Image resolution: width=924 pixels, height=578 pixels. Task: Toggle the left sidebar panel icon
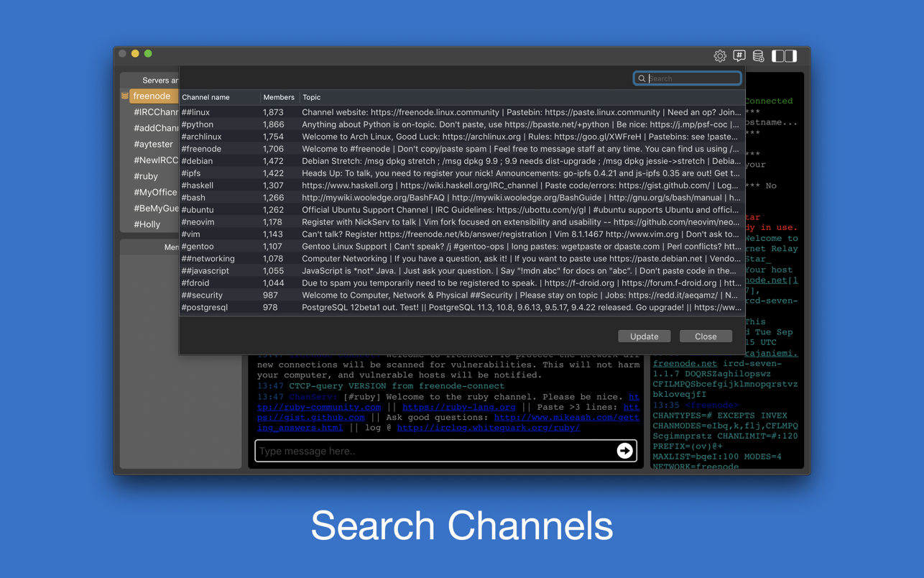pyautogui.click(x=778, y=55)
